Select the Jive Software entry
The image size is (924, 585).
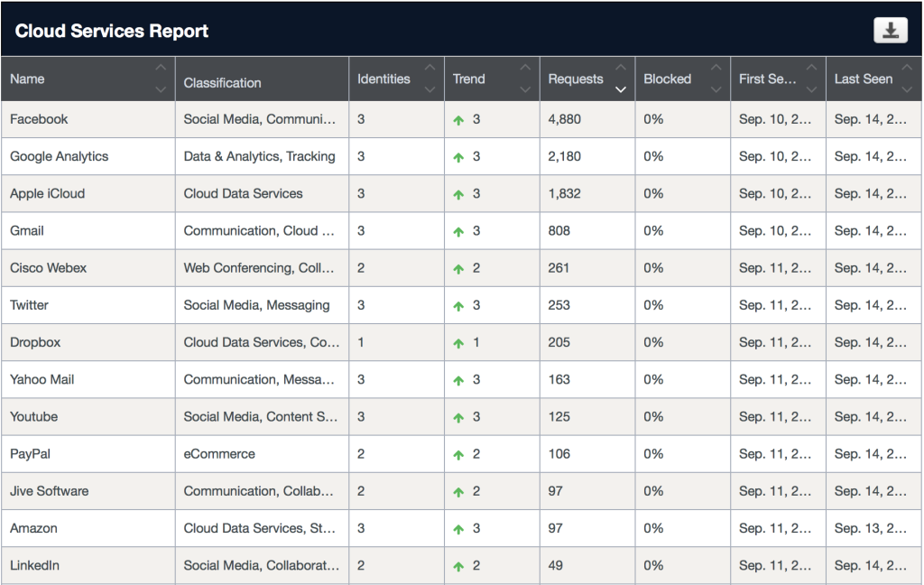[49, 491]
